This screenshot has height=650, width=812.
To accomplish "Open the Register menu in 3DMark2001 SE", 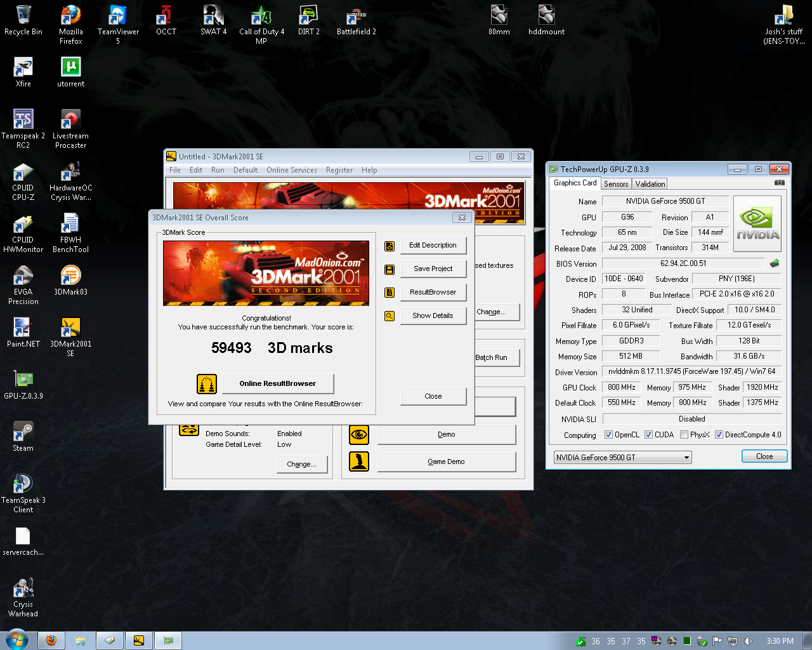I will [x=339, y=170].
